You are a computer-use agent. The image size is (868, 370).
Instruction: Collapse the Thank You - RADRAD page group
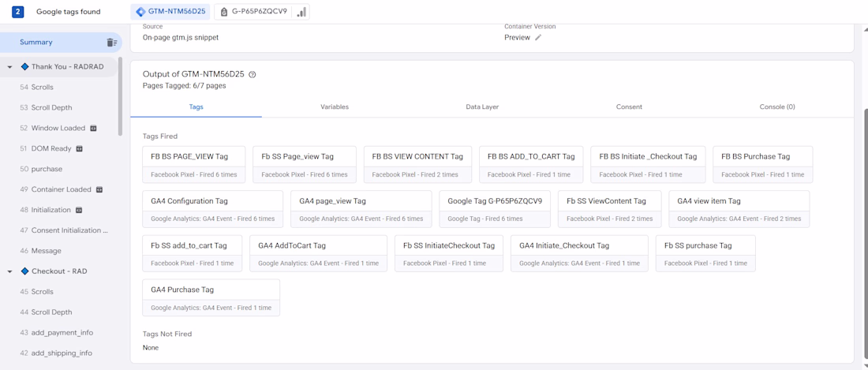point(10,67)
